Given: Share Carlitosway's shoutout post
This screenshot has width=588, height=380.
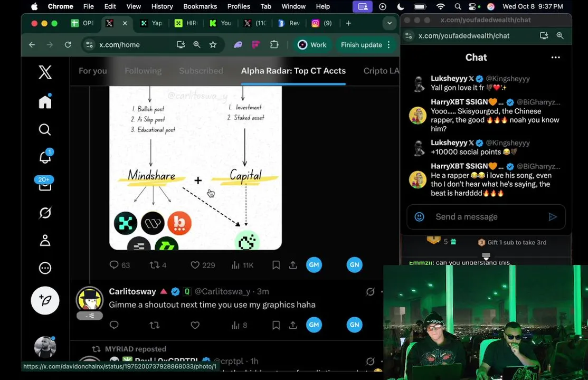Looking at the screenshot, I should tap(293, 325).
